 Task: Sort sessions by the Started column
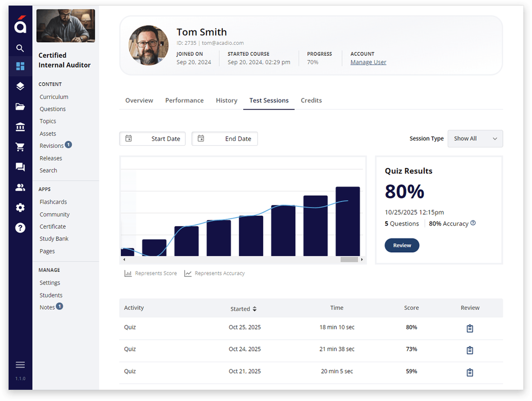click(x=243, y=309)
